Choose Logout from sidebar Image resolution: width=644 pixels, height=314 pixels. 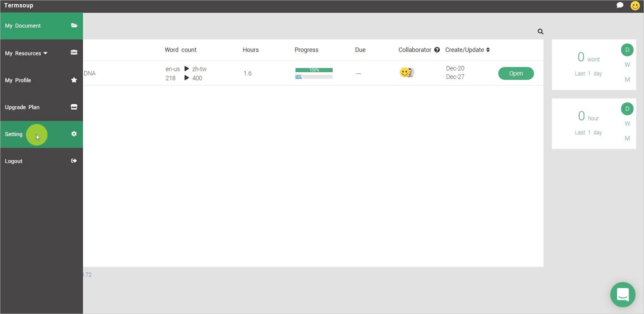41,161
